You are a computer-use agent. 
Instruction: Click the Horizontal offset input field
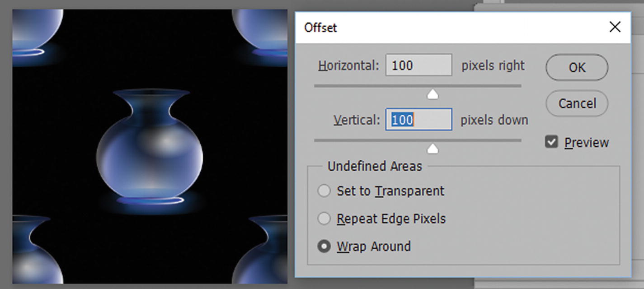(x=418, y=65)
